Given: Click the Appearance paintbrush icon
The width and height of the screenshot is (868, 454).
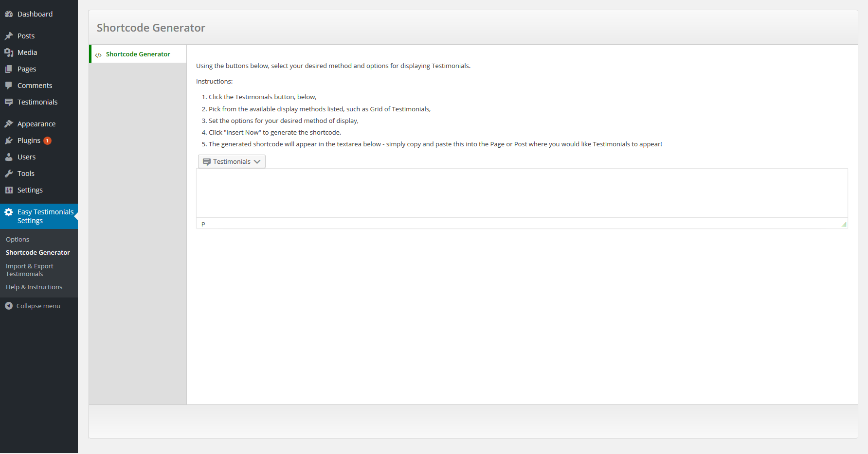Looking at the screenshot, I should click(9, 124).
